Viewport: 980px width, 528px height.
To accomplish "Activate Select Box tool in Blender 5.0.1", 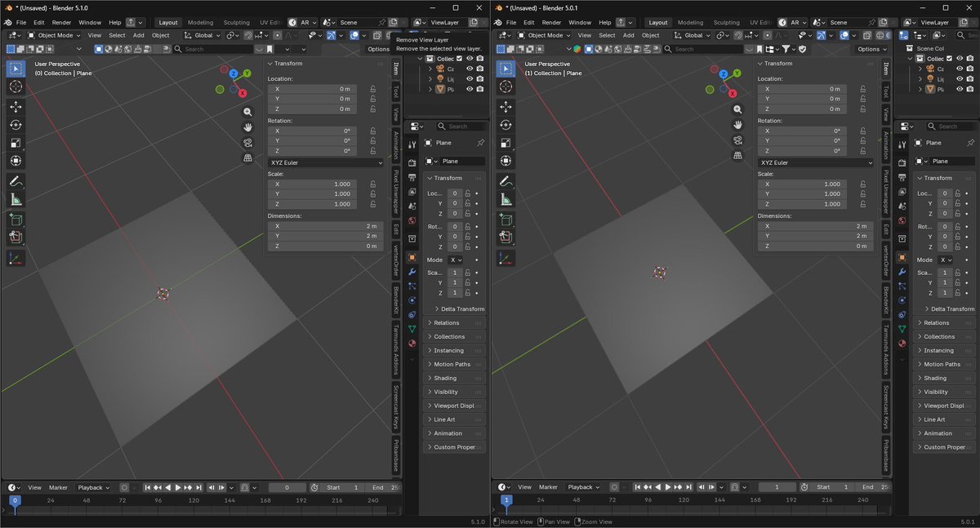I will (506, 69).
